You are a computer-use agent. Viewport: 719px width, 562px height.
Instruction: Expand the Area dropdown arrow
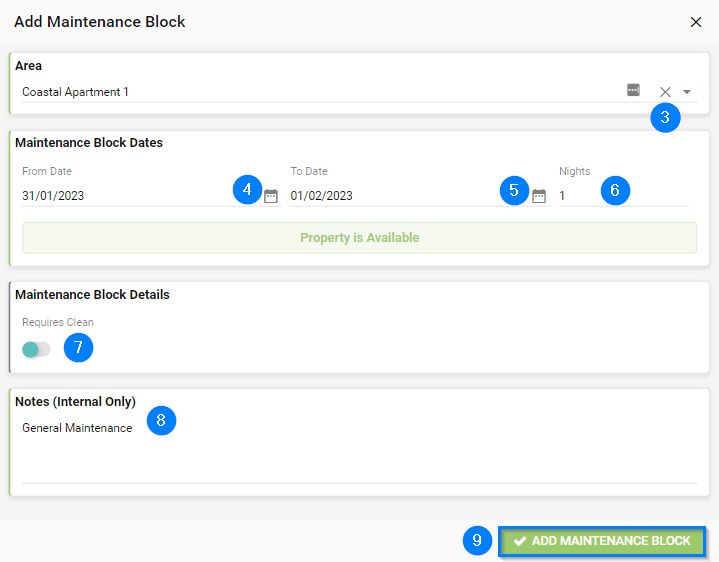687,92
